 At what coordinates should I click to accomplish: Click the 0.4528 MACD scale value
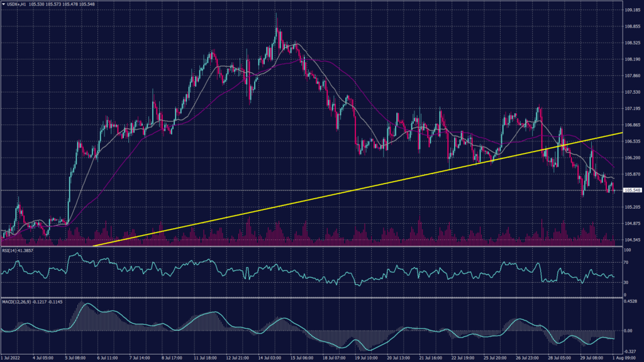tap(630, 300)
